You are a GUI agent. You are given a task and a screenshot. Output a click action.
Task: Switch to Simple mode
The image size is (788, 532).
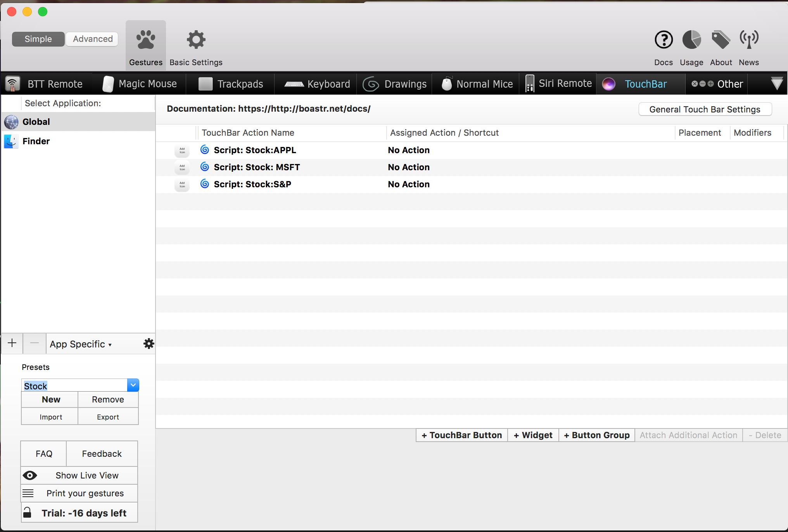[x=38, y=39]
